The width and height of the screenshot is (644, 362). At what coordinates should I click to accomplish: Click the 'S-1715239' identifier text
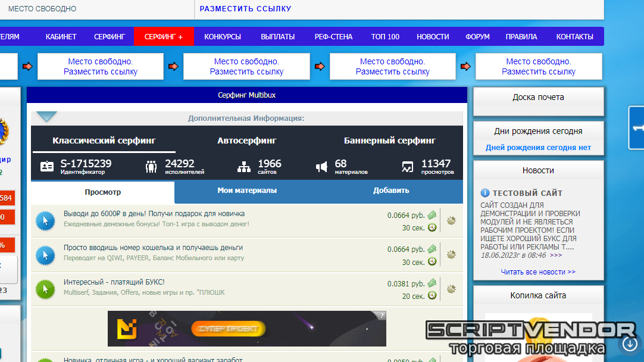(86, 164)
